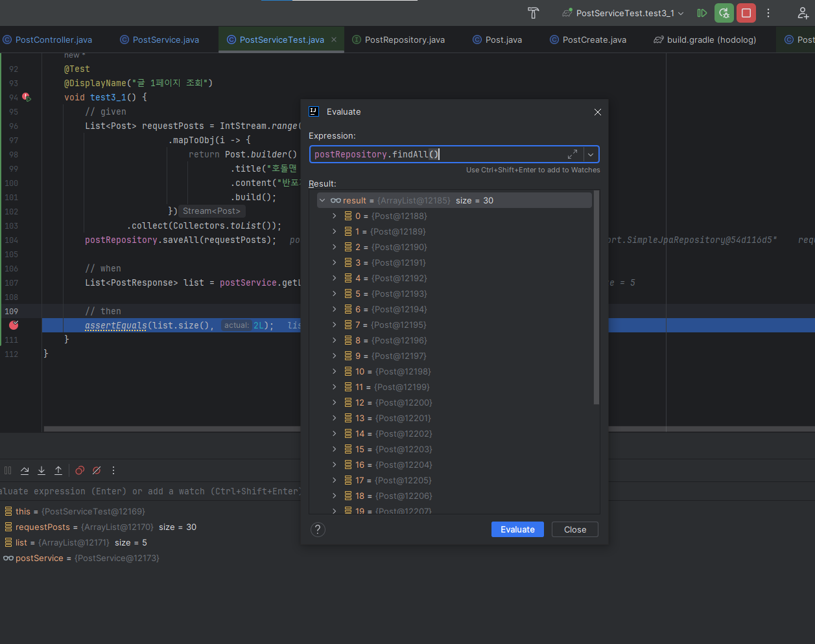Image resolution: width=815 pixels, height=644 pixels.
Task: Click the Pause Program icon in debug toolbar
Action: pyautogui.click(x=7, y=470)
